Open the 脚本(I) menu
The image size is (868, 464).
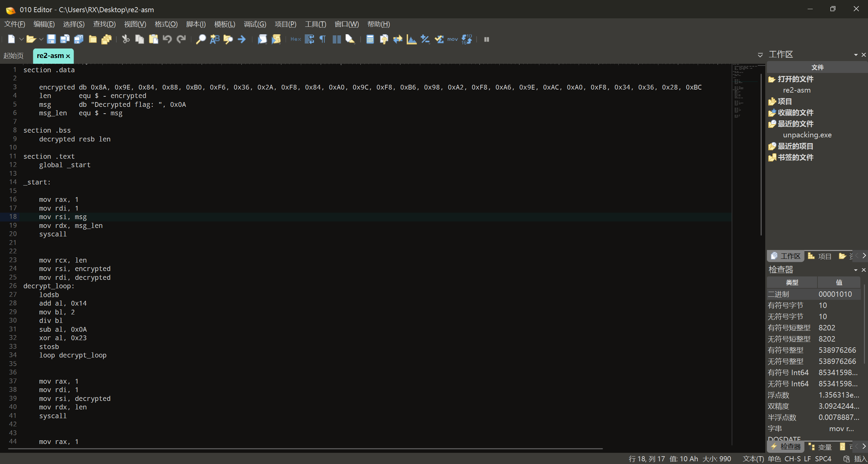196,24
